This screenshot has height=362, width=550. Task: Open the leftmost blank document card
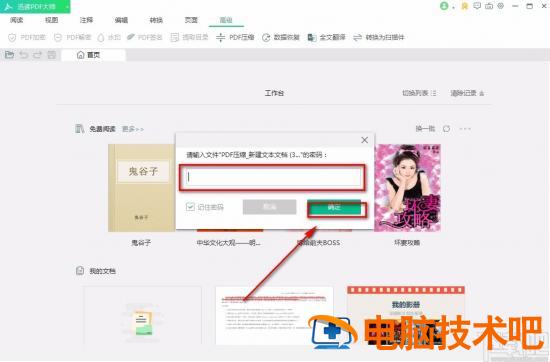click(142, 315)
